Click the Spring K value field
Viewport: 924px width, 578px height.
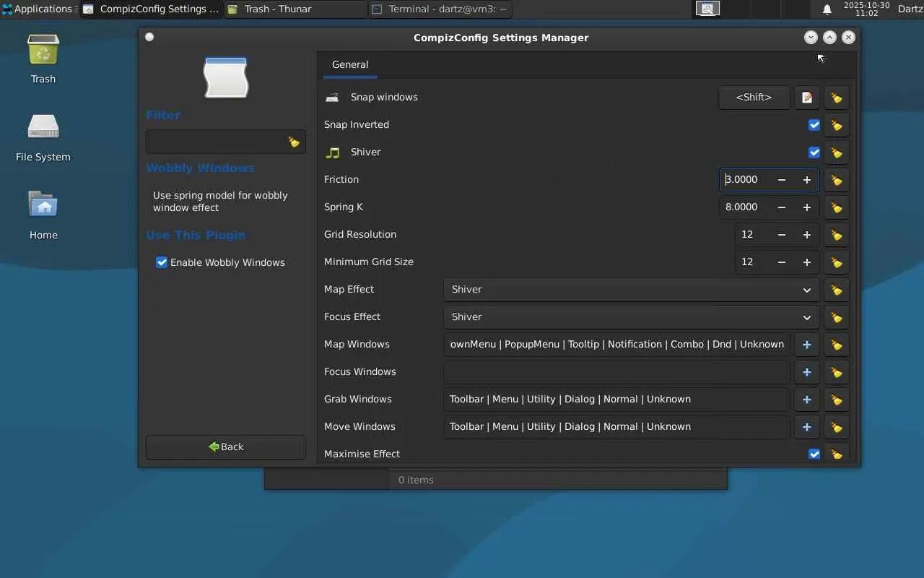click(744, 207)
